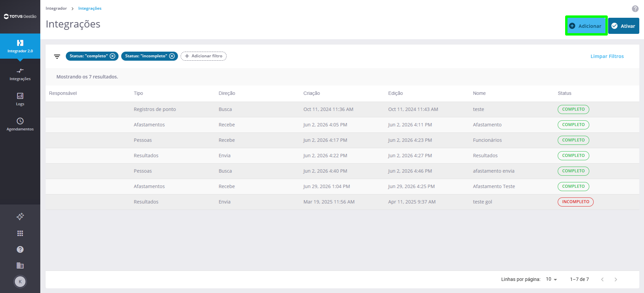Click the Integrações breadcrumb link
644x293 pixels.
(x=90, y=8)
